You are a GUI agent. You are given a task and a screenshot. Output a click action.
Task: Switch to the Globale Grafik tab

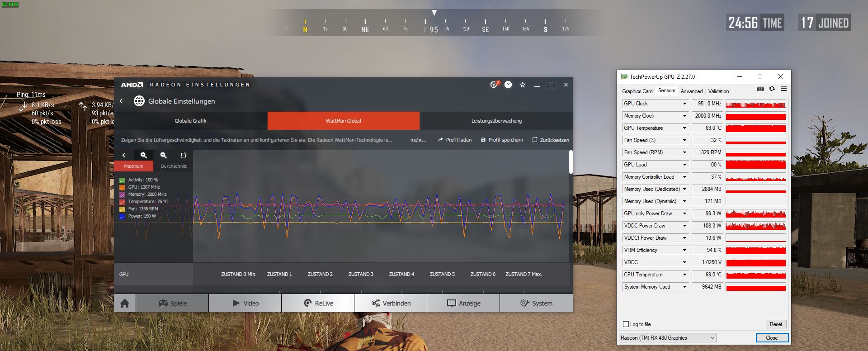coord(190,121)
